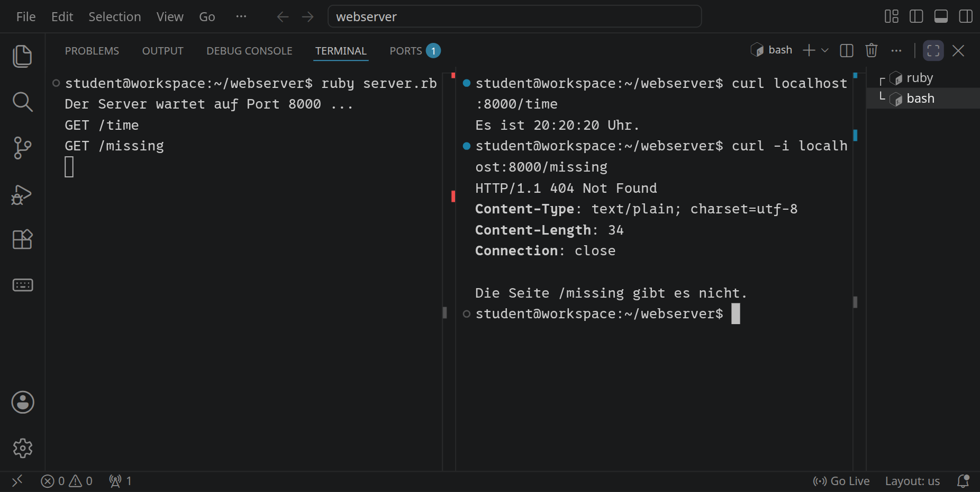Switch to the PORTS tab
This screenshot has width=980, height=492.
click(415, 51)
